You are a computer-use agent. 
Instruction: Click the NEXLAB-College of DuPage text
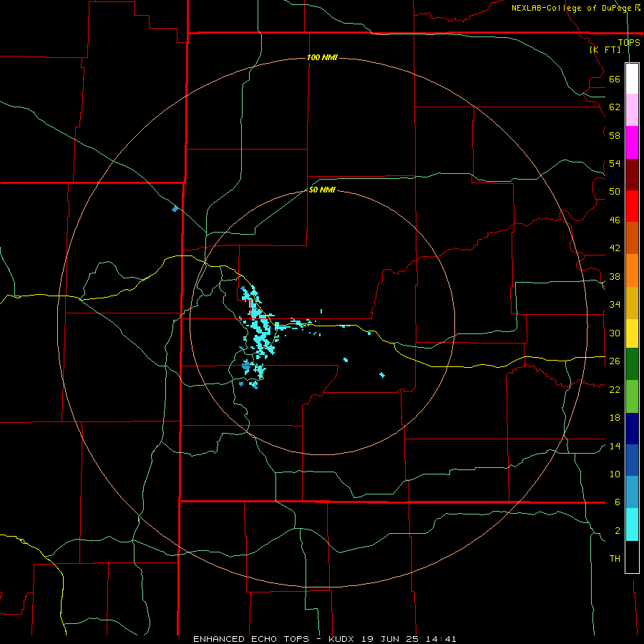[x=571, y=8]
